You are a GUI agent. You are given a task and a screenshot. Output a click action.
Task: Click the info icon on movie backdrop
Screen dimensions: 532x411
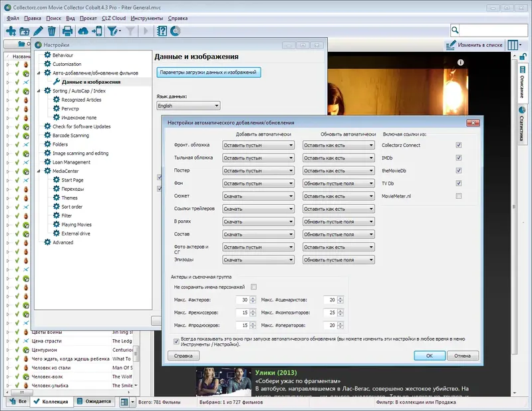pos(460,63)
